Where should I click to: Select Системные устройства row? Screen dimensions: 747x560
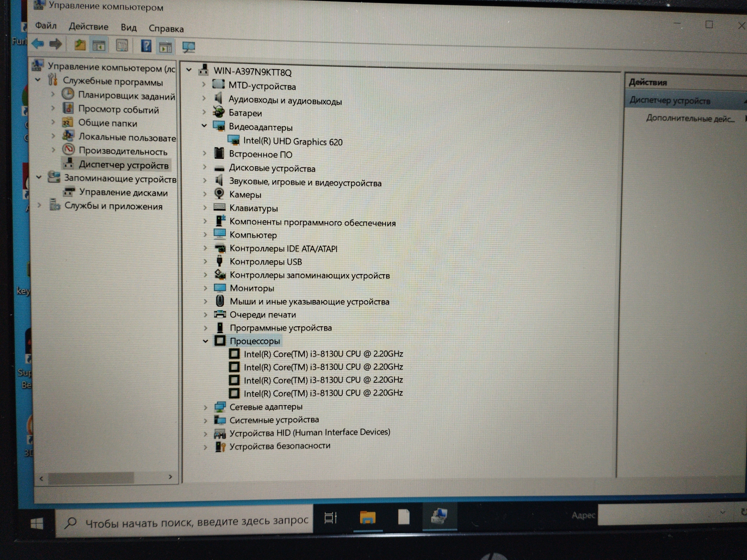274,420
